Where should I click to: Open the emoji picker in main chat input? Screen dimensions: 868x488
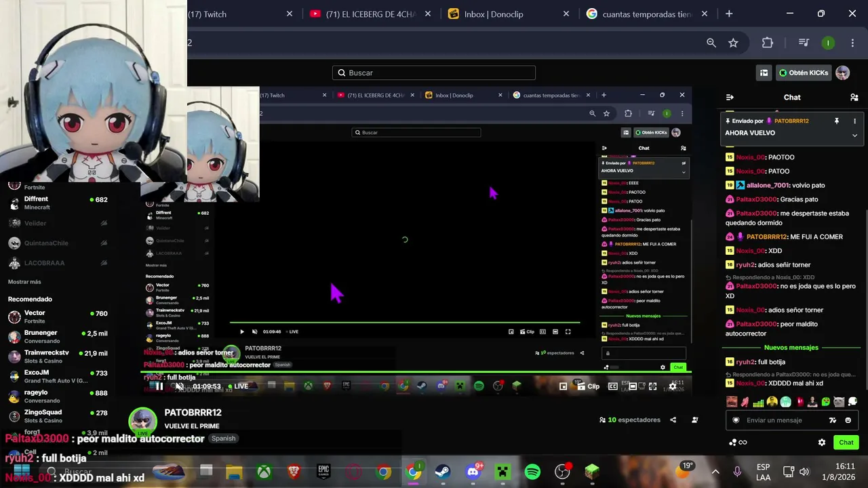click(848, 420)
